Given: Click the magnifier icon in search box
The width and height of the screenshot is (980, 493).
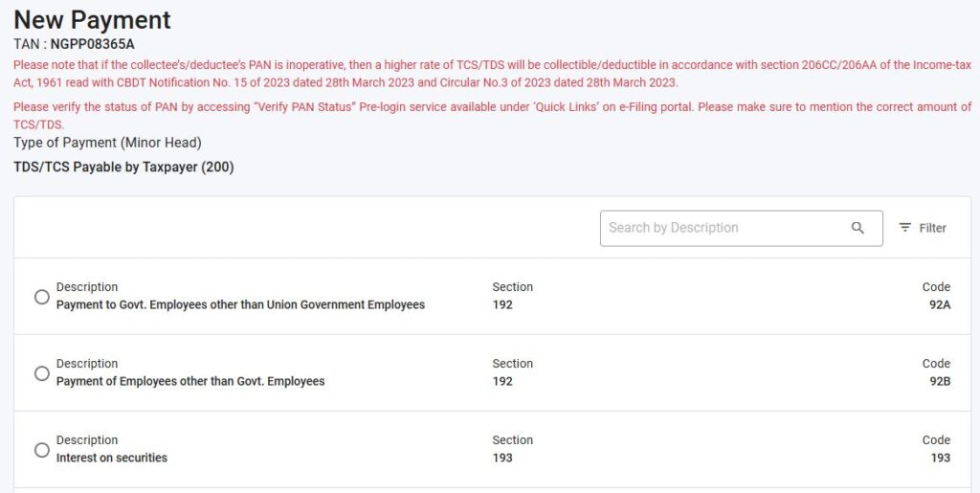Looking at the screenshot, I should coord(857,228).
